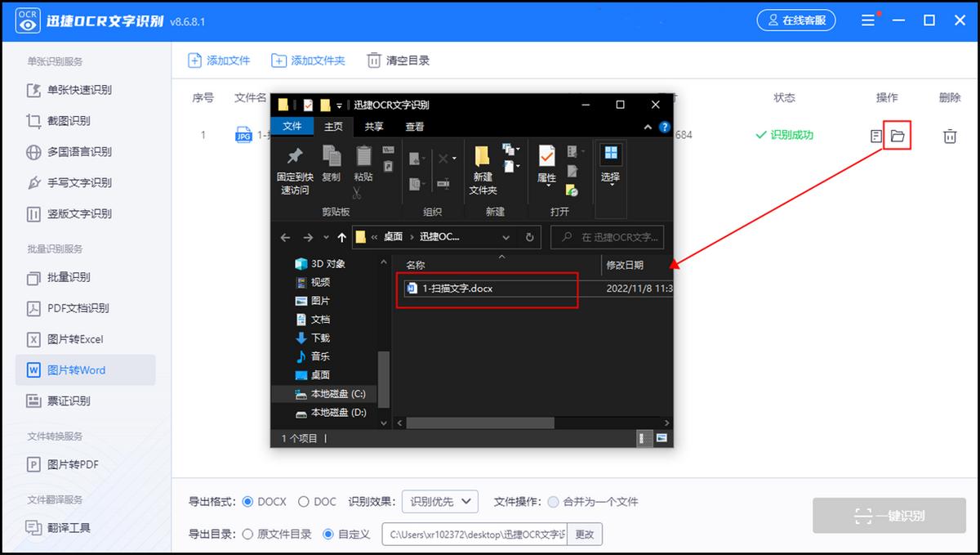The height and width of the screenshot is (555, 980).
Task: Click the 更改 button to change path
Action: [585, 534]
